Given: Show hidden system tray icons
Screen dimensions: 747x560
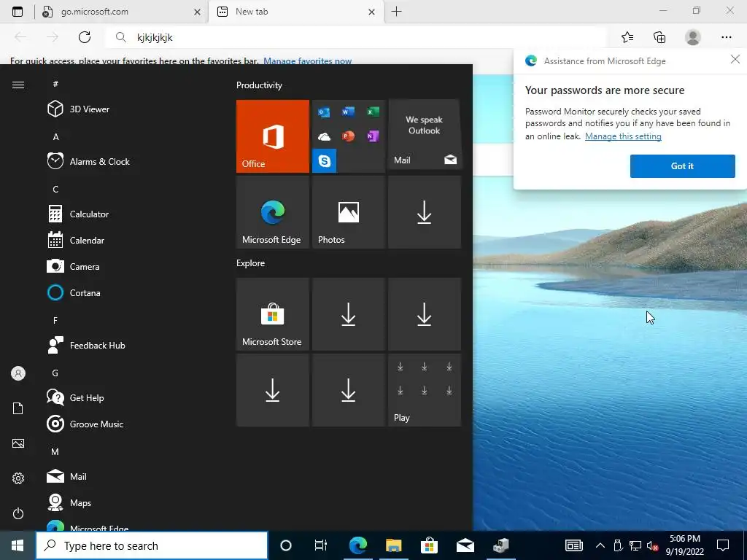Looking at the screenshot, I should (600, 545).
